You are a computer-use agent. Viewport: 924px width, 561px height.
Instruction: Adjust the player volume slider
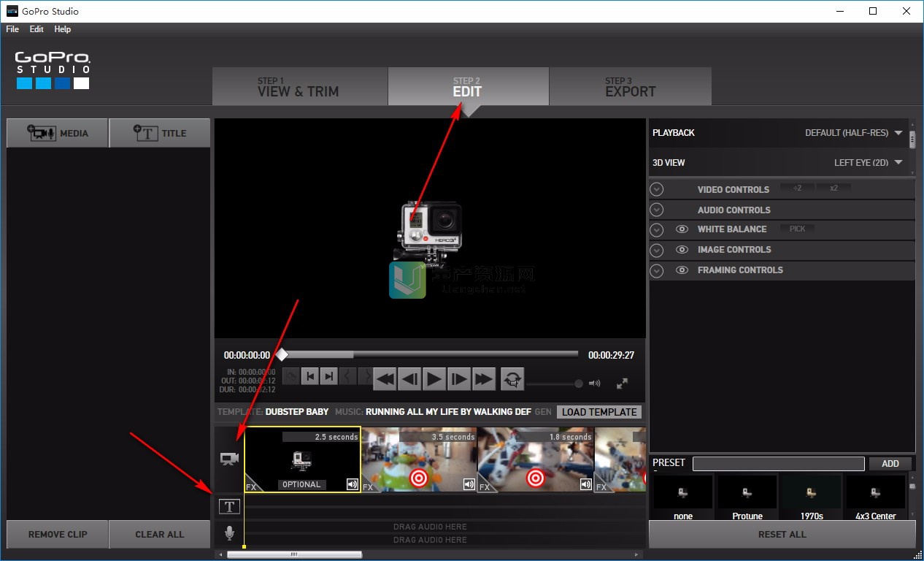[x=554, y=383]
